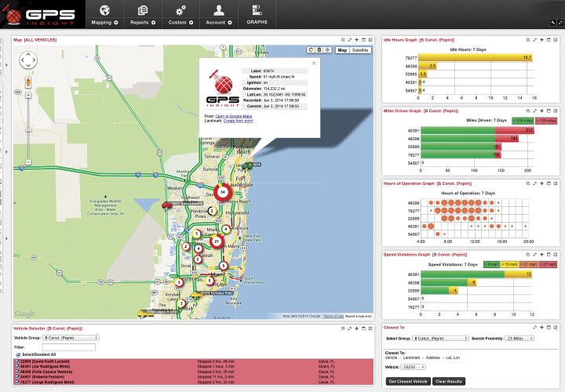The image size is (565, 392).
Task: Go to the GRAPHS section
Action: [x=257, y=14]
